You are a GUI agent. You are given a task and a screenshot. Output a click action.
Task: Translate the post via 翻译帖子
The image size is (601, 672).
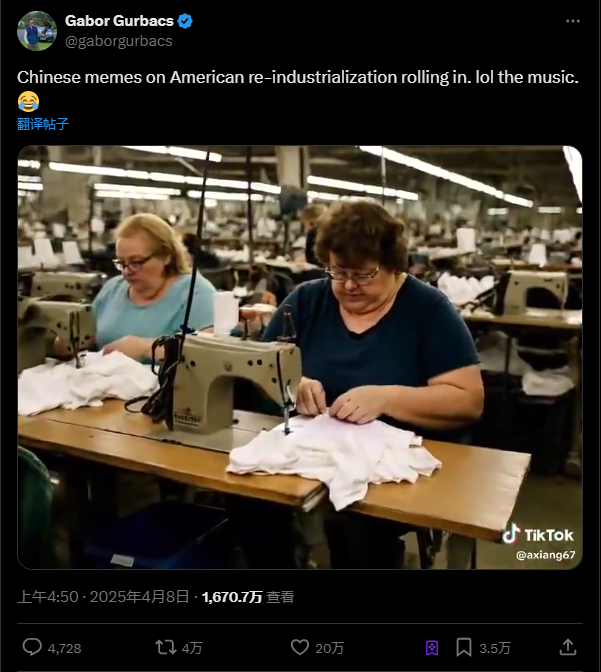click(43, 124)
